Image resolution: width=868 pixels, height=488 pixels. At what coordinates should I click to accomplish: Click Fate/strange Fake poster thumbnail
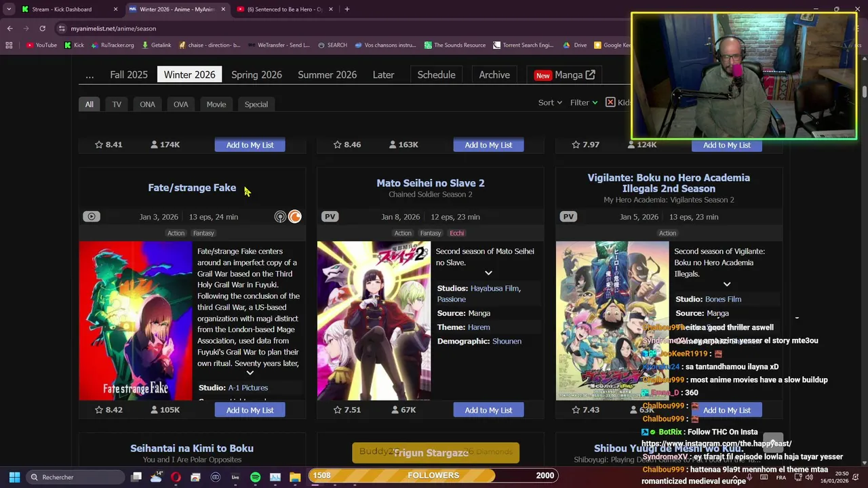pos(136,321)
